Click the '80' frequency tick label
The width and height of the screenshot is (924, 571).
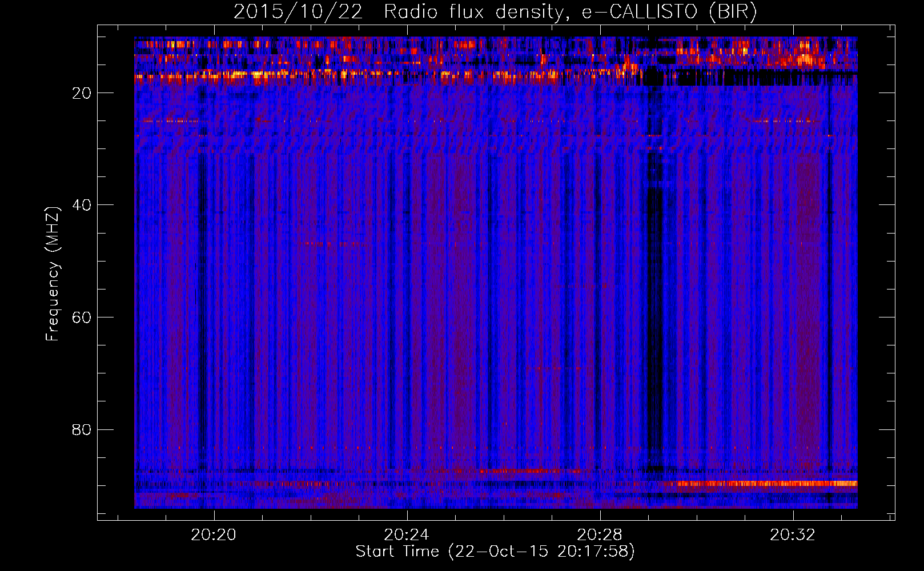[x=82, y=429]
